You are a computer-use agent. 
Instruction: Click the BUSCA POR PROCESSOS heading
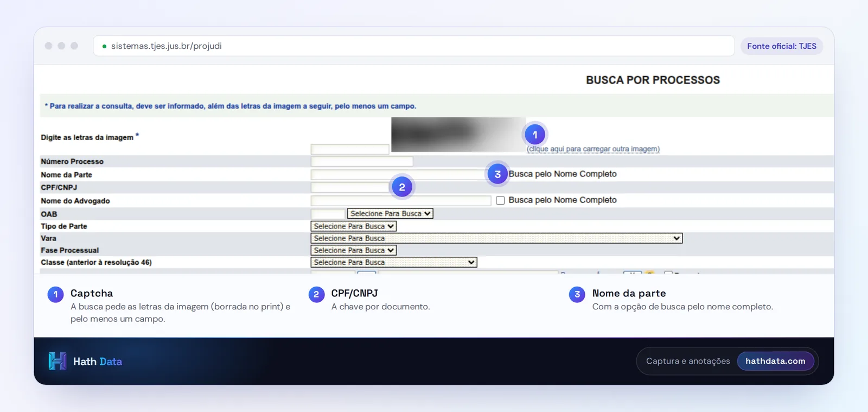(653, 80)
